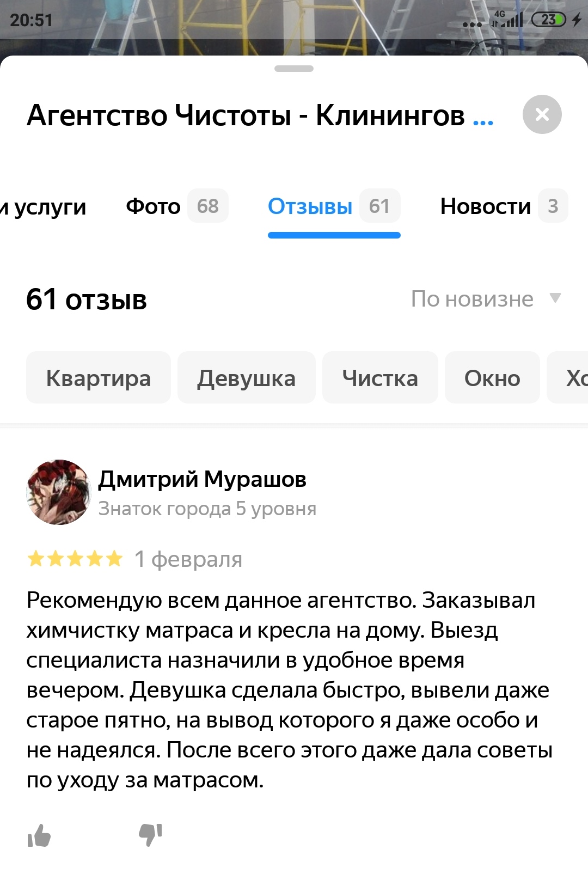Tap the five-star rating of the review

click(75, 559)
